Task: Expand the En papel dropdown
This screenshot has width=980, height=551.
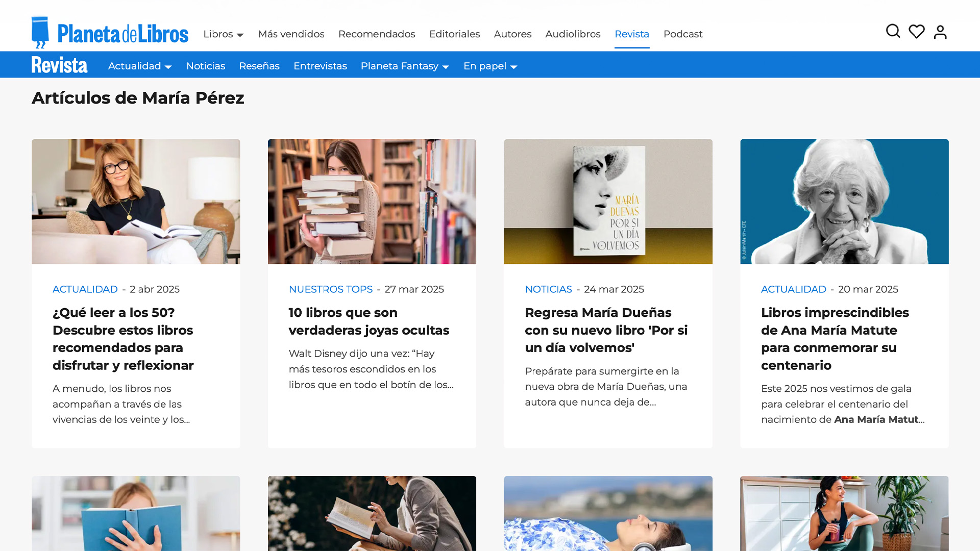Action: 490,66
